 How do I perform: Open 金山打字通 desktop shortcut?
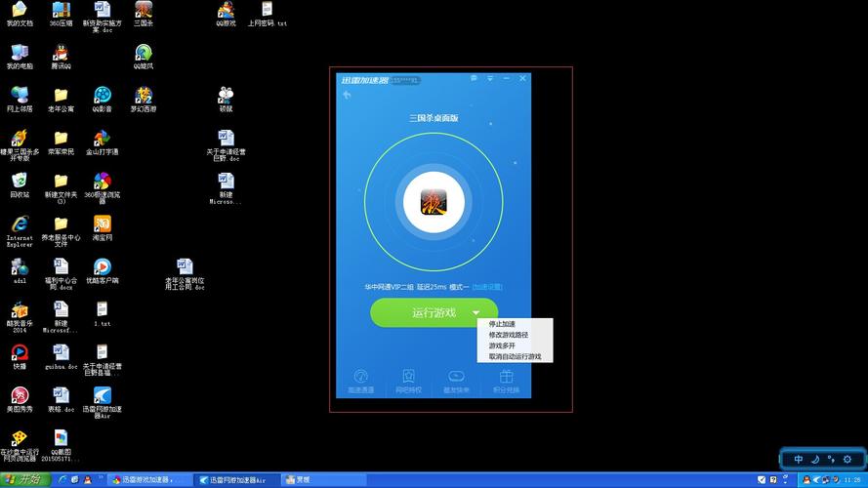click(x=102, y=142)
